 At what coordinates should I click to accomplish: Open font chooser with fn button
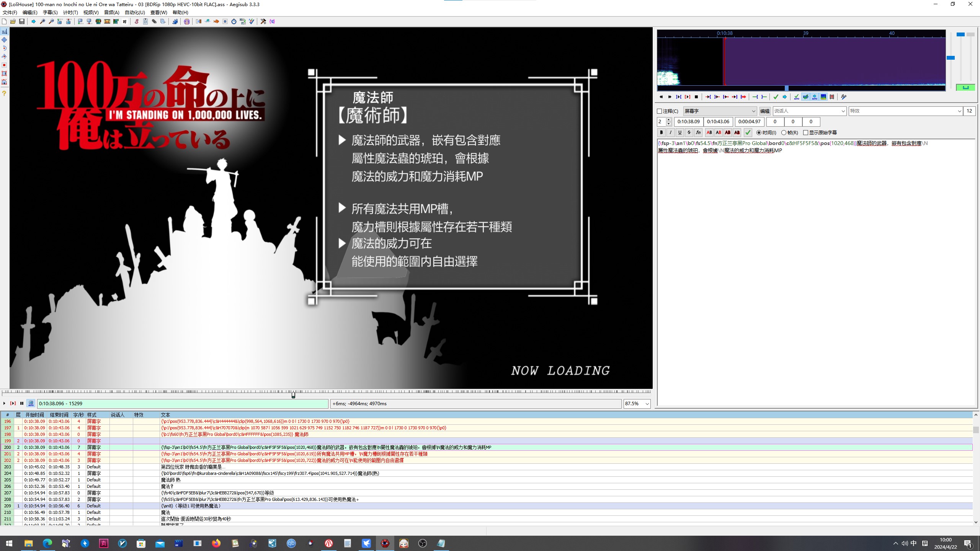click(698, 132)
